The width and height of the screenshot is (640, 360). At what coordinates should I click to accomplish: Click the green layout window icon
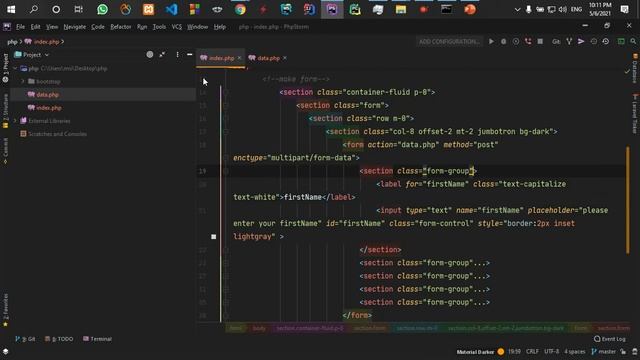(621, 42)
